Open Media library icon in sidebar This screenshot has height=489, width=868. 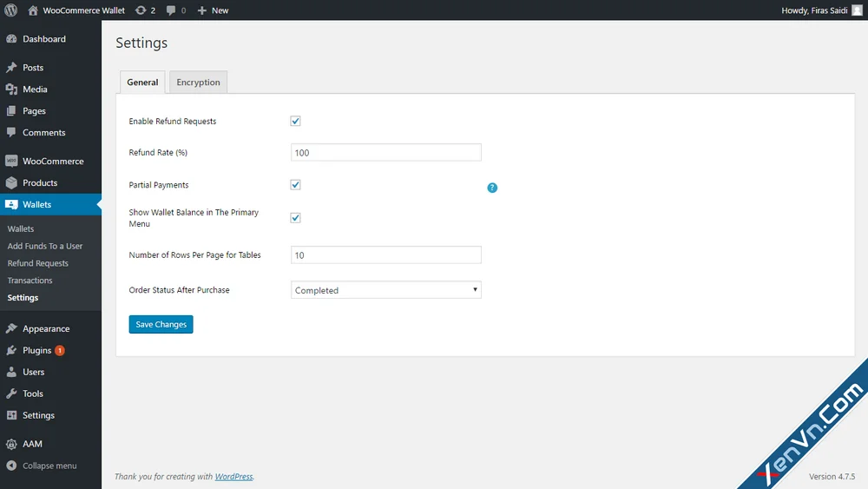pyautogui.click(x=11, y=89)
